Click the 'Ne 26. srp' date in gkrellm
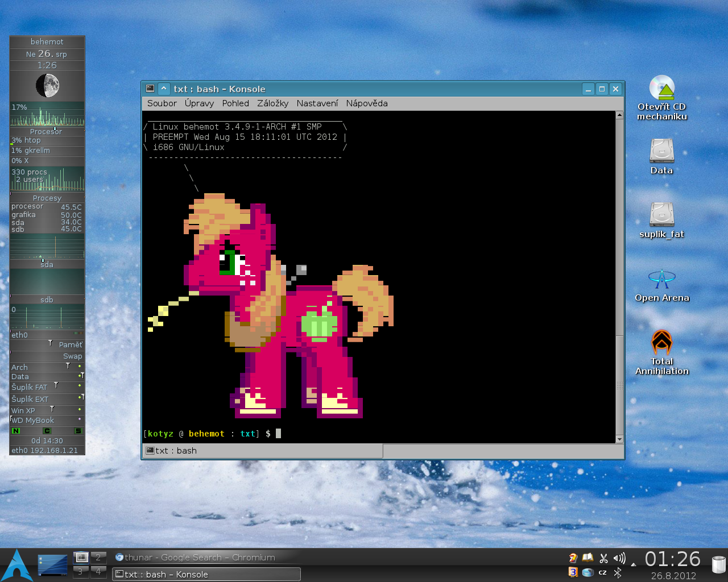Image resolution: width=728 pixels, height=582 pixels. pos(47,54)
